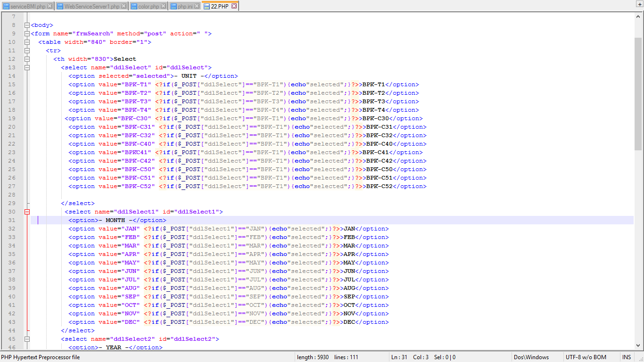This screenshot has width=644, height=362.
Task: Click the vertical scrollbar down arrow
Action: (638, 346)
